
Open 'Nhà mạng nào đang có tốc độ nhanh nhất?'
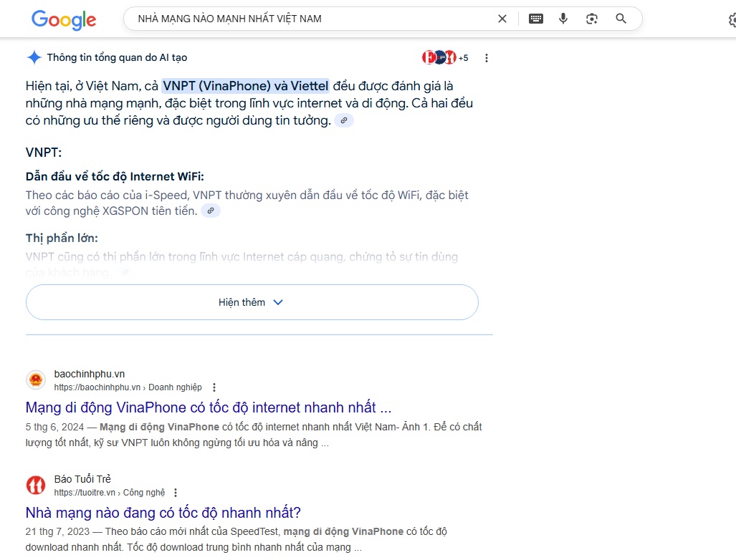pos(163,513)
